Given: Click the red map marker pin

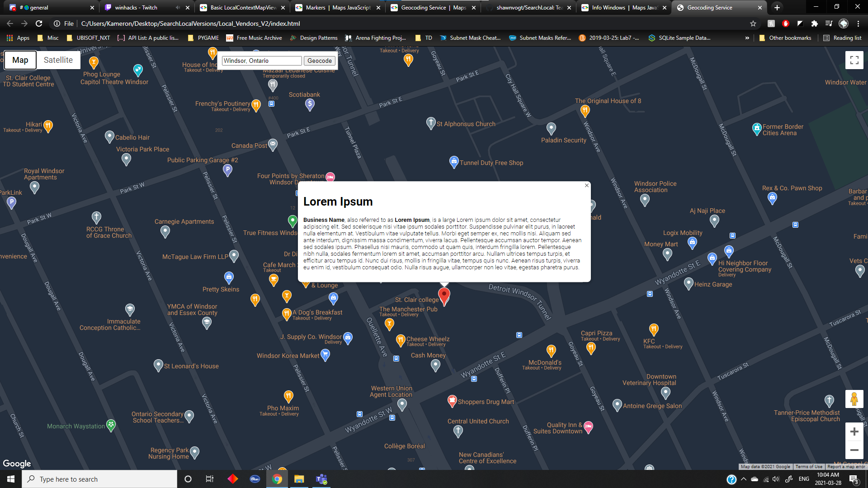Looking at the screenshot, I should [x=444, y=296].
